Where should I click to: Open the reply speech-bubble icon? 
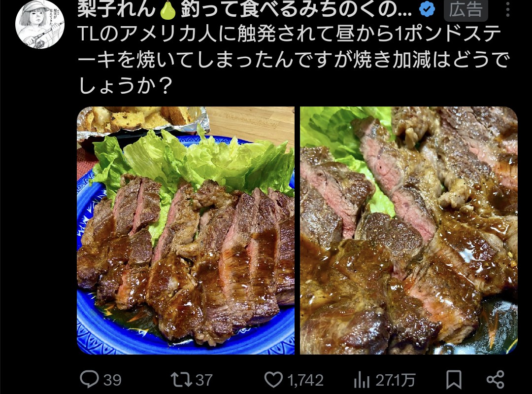pos(89,379)
